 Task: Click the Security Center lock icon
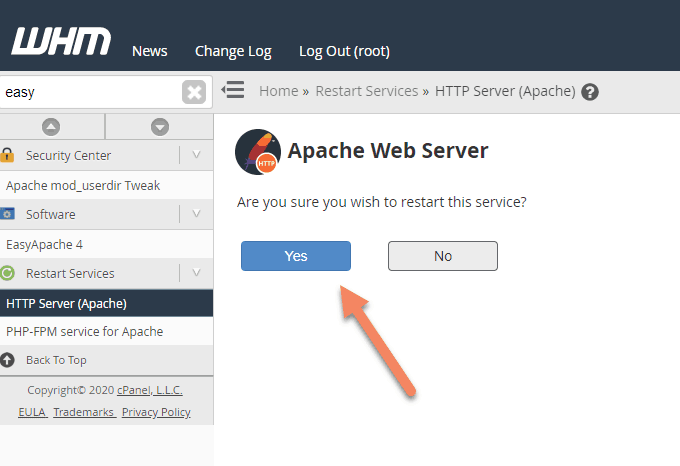point(7,155)
